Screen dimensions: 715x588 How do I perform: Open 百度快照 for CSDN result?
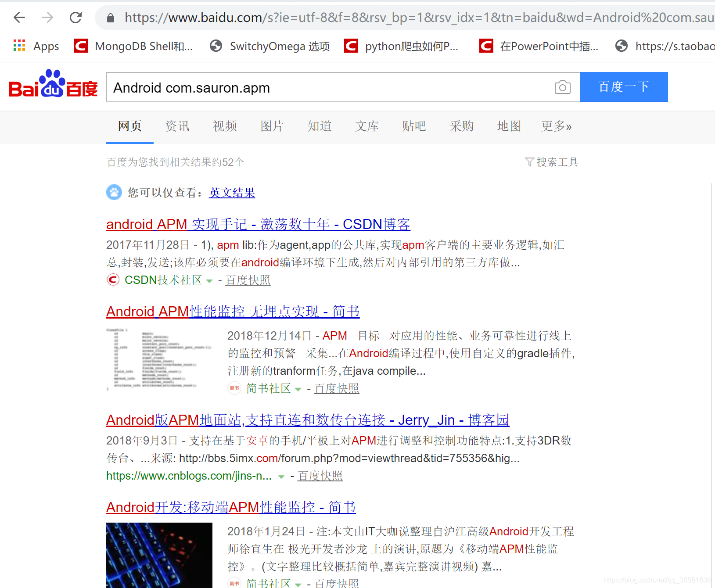248,280
